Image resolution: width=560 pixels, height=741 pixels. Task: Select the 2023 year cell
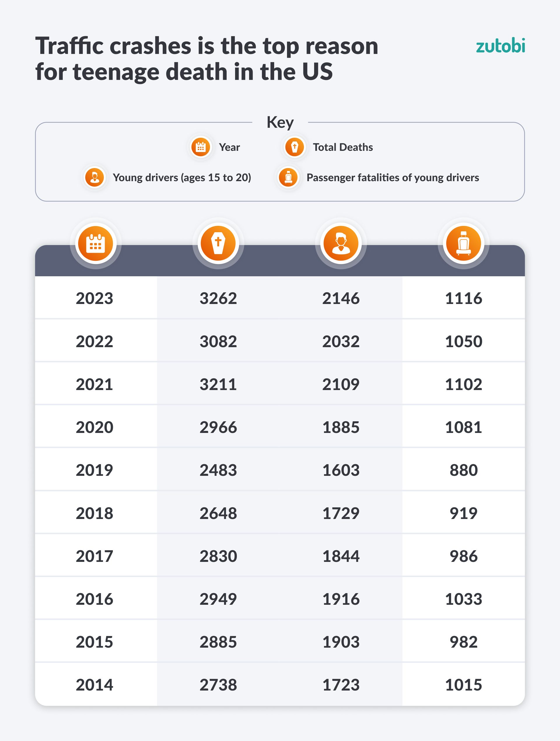[x=94, y=298]
